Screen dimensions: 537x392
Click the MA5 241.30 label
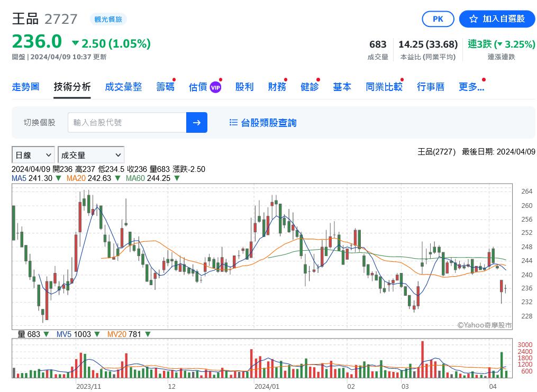coord(32,178)
